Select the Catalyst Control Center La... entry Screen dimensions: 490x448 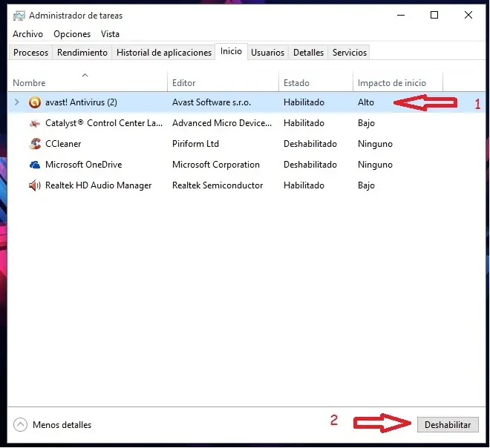(104, 123)
